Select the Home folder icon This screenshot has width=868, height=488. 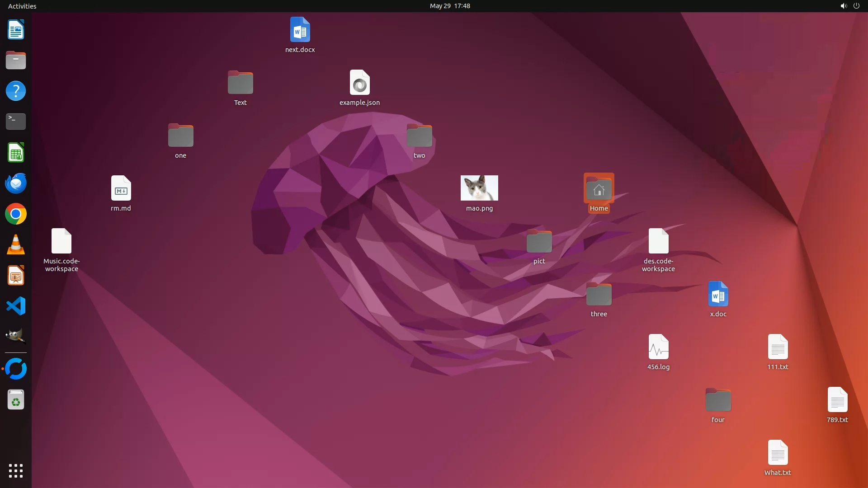tap(599, 188)
